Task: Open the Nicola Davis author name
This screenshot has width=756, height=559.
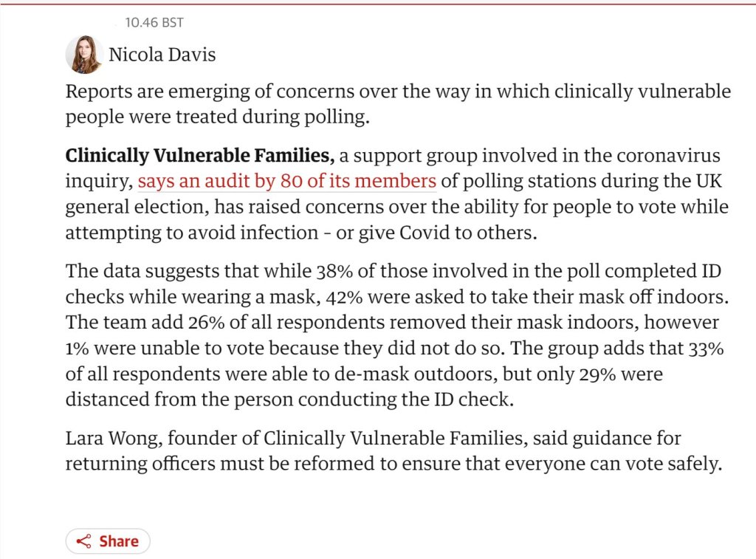Action: click(x=162, y=55)
